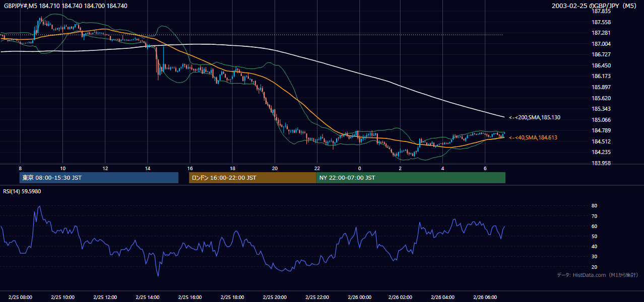Click the 2/26 04:00 date axis label
644x302 pixels.
442,297
